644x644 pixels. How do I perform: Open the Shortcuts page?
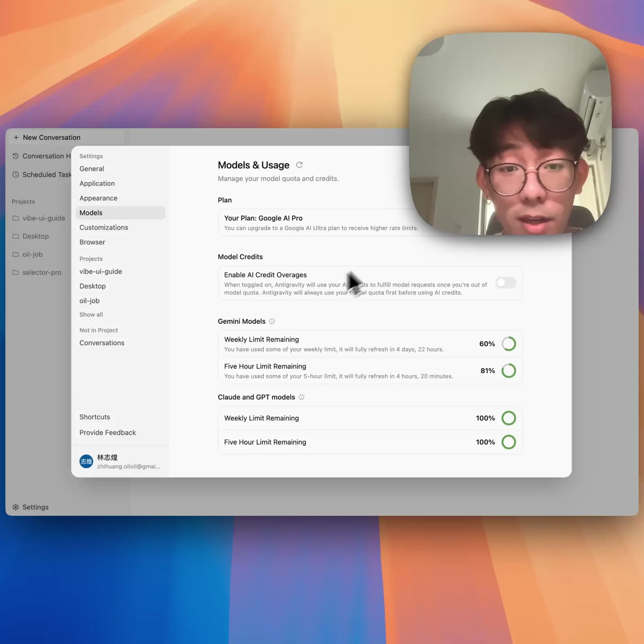(x=95, y=417)
